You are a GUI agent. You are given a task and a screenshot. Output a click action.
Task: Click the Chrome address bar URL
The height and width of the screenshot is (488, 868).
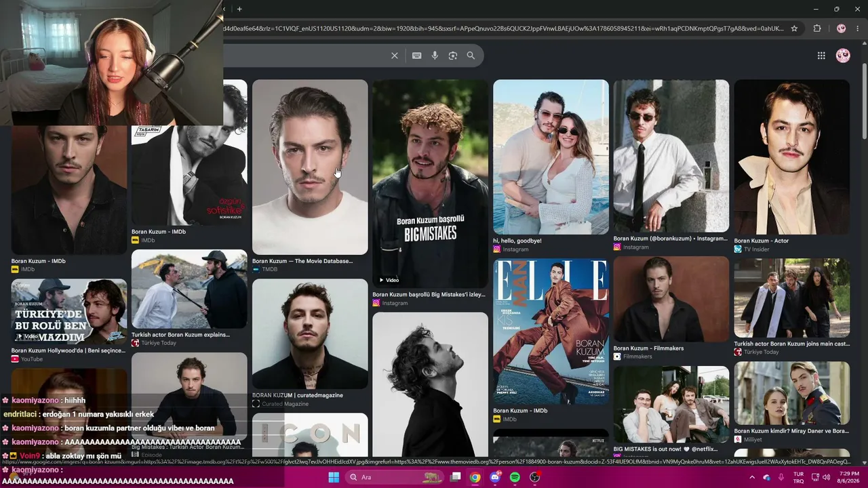click(x=502, y=28)
